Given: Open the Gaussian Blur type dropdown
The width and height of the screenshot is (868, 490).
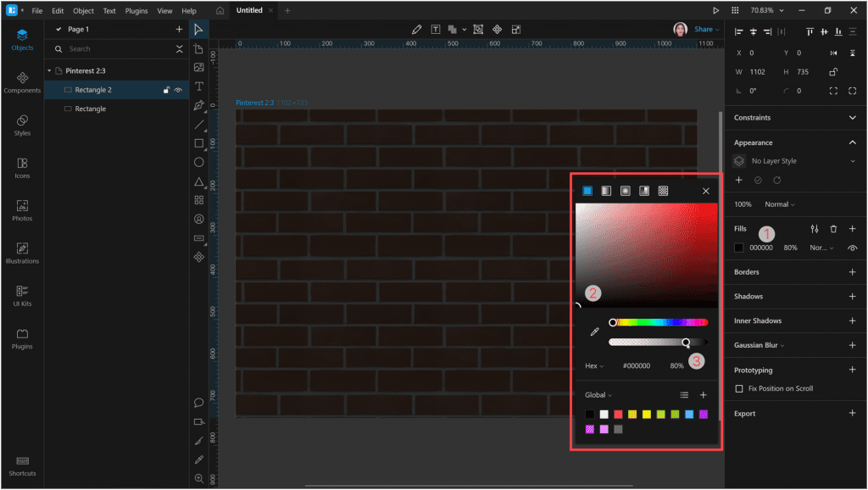Looking at the screenshot, I should [759, 346].
